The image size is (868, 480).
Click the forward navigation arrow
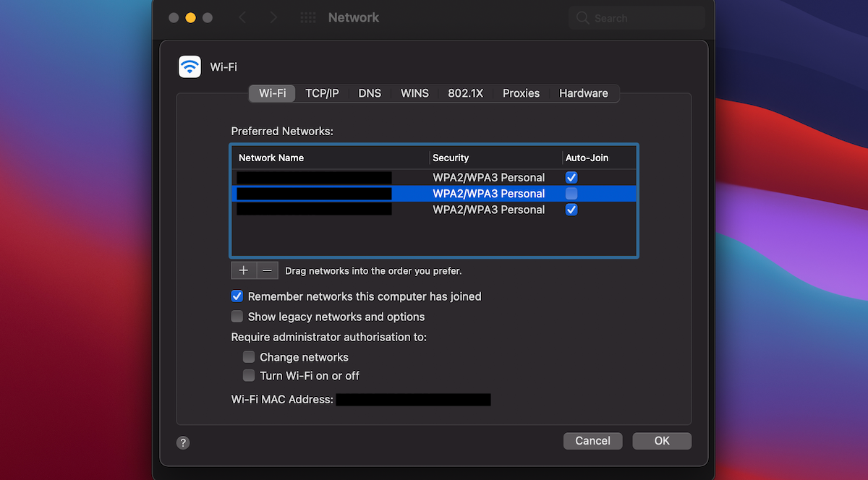coord(273,17)
